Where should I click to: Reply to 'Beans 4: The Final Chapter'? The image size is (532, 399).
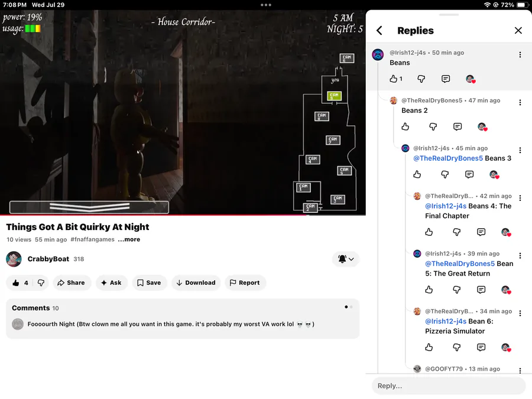point(481,232)
